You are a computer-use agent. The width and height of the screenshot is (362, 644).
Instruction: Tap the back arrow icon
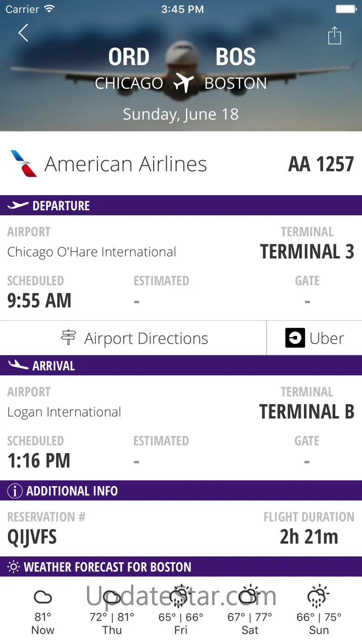(x=23, y=33)
